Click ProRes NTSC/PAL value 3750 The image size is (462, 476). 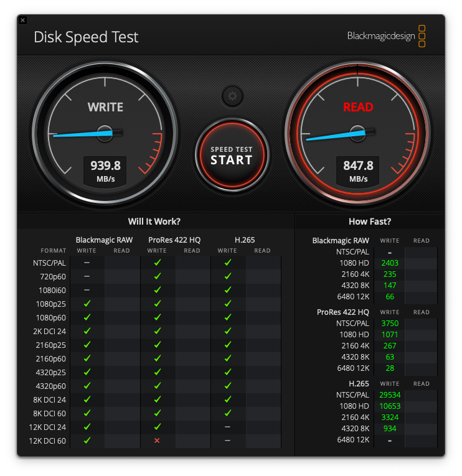(x=390, y=324)
